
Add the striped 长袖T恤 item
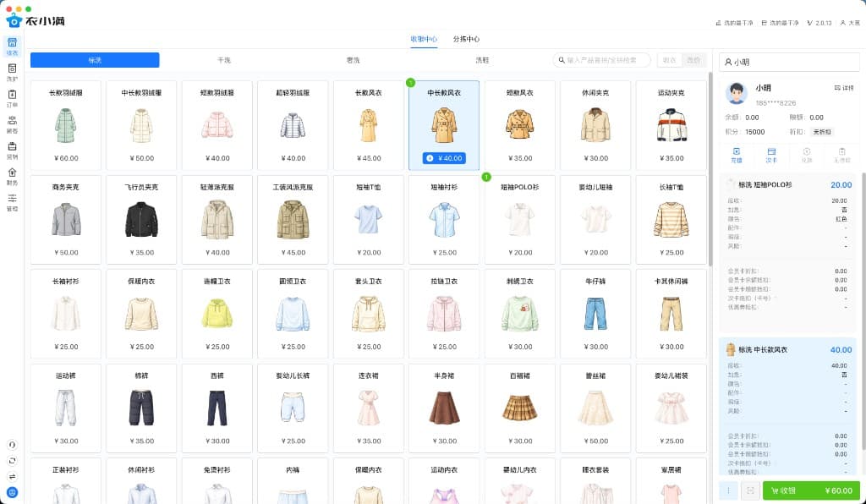point(671,220)
